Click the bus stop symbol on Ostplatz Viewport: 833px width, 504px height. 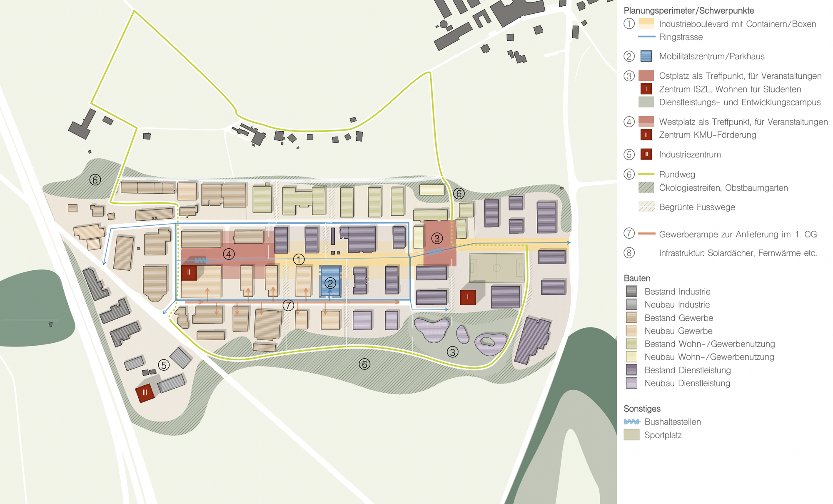[x=435, y=252]
